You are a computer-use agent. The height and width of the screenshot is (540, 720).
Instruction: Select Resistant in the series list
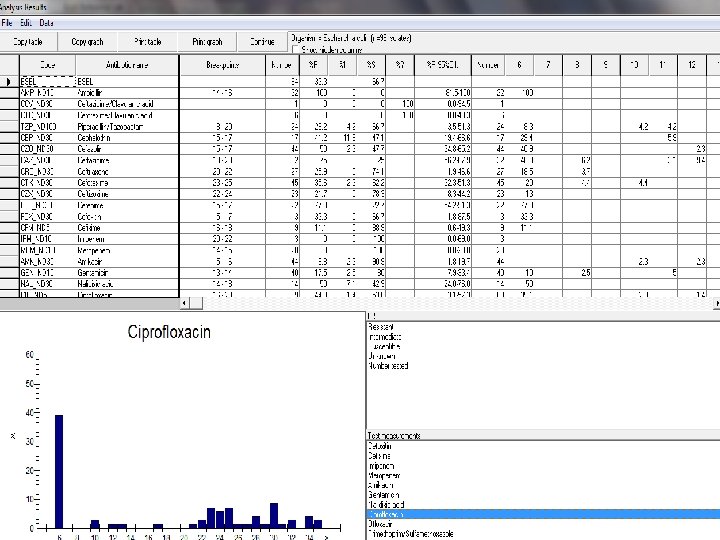(381, 327)
